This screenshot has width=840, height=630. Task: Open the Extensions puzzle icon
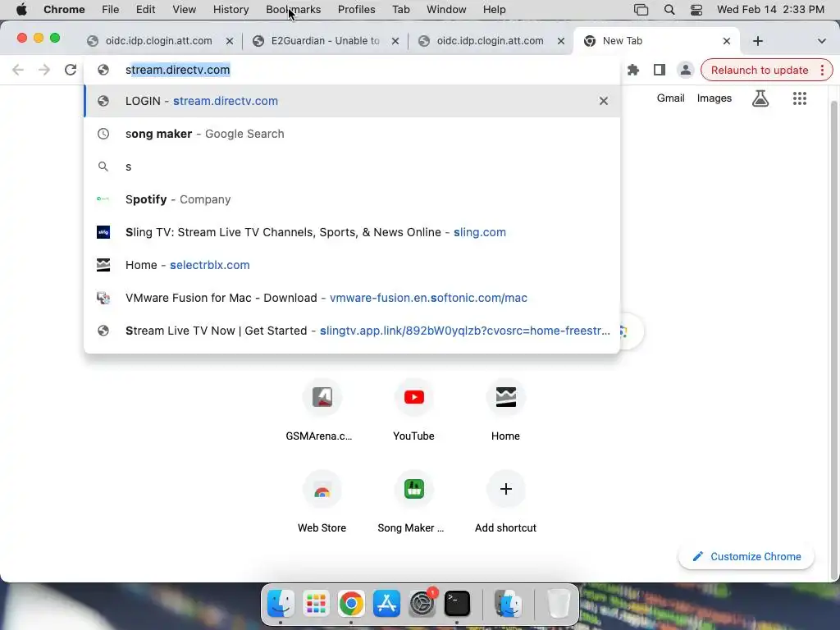pyautogui.click(x=633, y=71)
